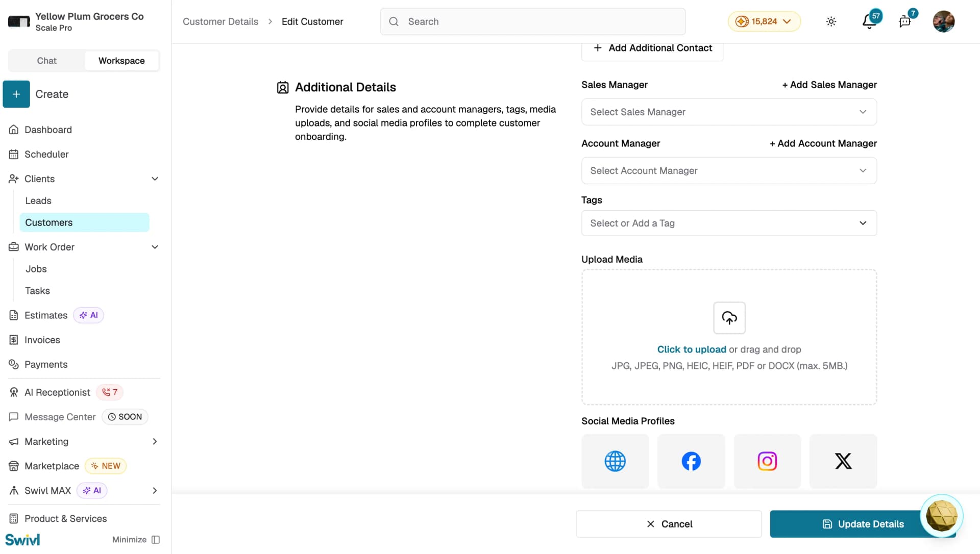Open the Select Account Manager dropdown
Image resolution: width=980 pixels, height=554 pixels.
click(729, 170)
